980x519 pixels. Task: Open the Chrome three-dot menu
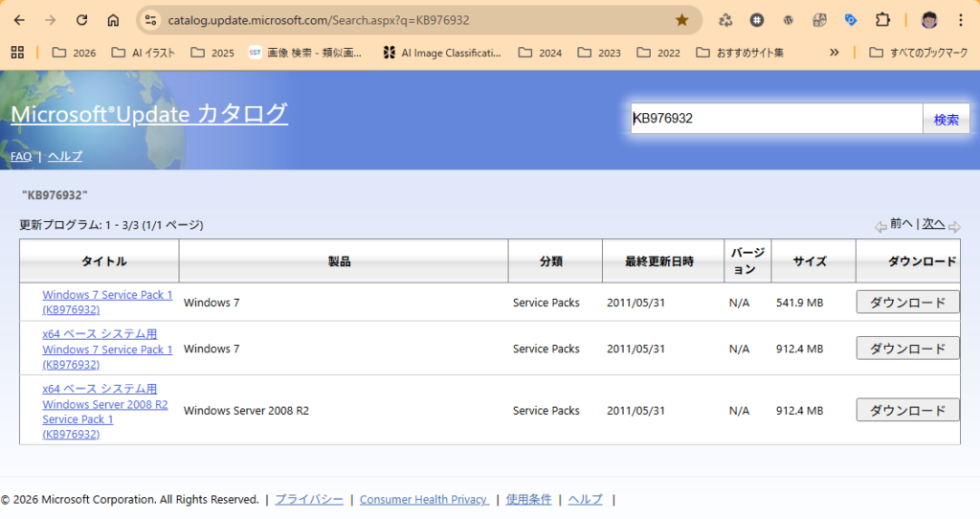tap(960, 20)
